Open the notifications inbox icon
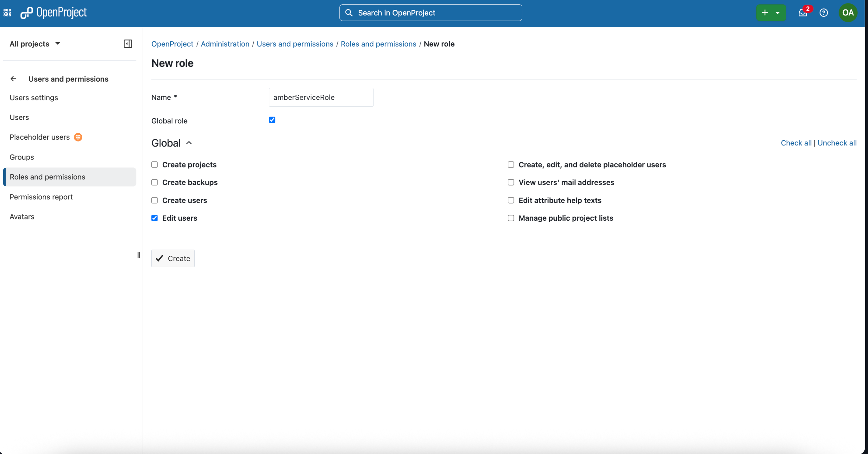The width and height of the screenshot is (868, 454). (x=803, y=13)
